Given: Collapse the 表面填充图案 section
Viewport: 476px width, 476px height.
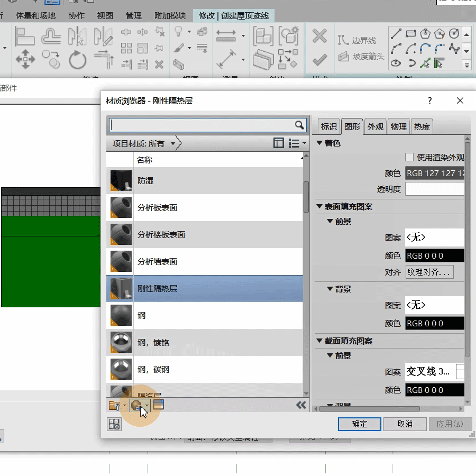Looking at the screenshot, I should tap(319, 207).
